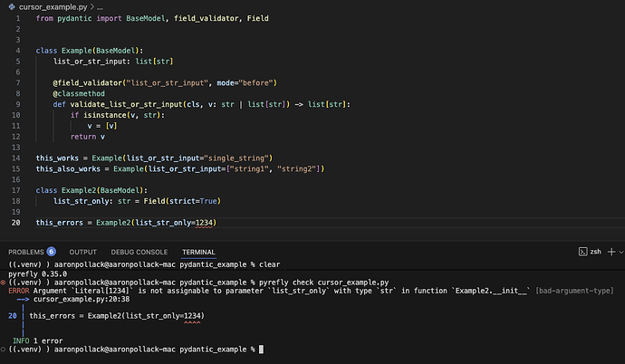Click '[bad-argument-type]' error code in terminal
The width and height of the screenshot is (625, 364).
coord(574,291)
